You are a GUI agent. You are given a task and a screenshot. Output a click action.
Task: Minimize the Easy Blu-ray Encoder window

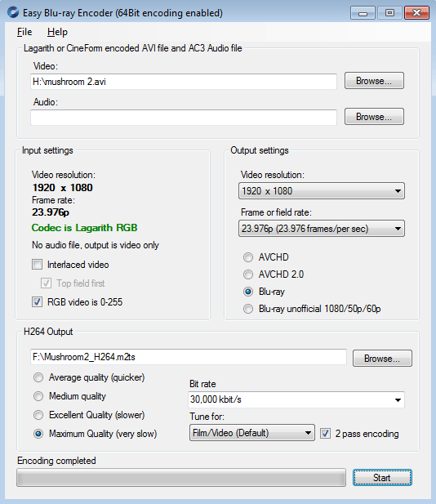[363, 13]
